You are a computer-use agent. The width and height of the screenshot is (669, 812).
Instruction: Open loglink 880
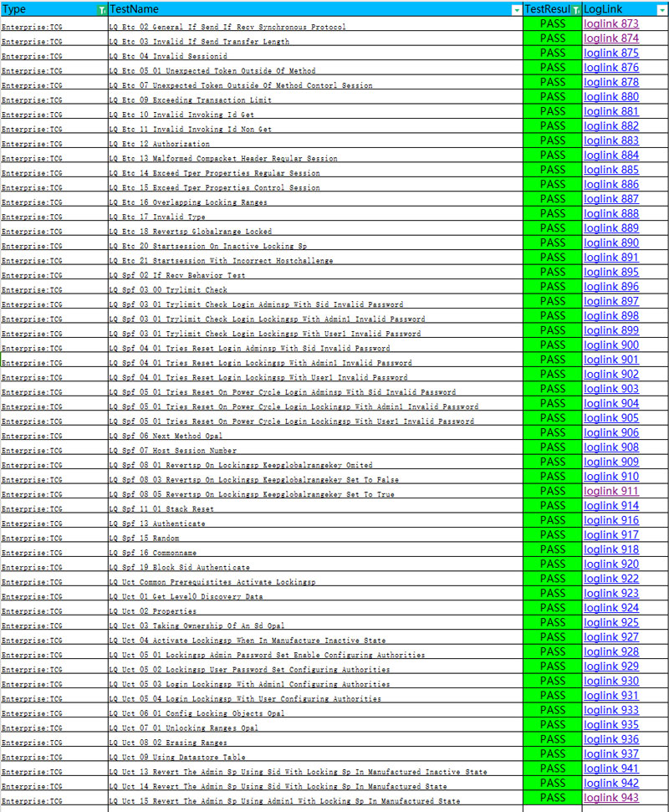tap(611, 97)
